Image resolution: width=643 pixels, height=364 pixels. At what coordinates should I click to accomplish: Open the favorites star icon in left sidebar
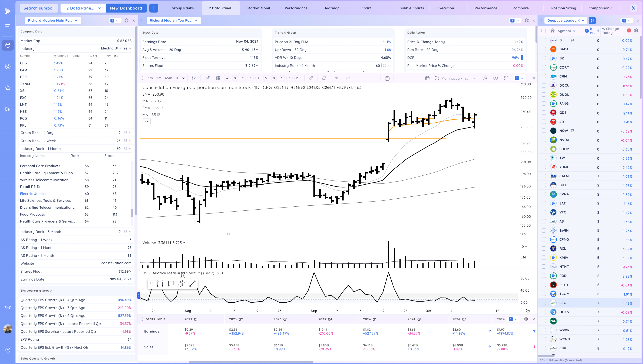tap(8, 88)
